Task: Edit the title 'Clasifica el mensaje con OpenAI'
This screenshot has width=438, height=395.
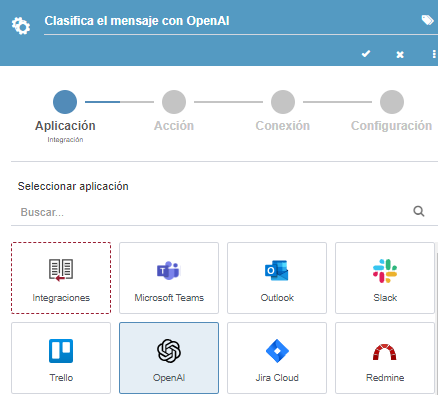Action: click(137, 21)
